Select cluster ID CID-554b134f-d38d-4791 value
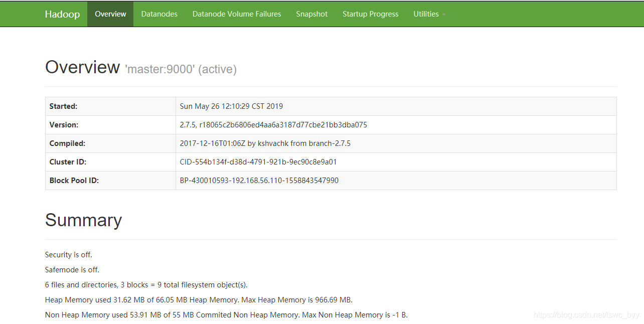644x324 pixels. point(258,162)
